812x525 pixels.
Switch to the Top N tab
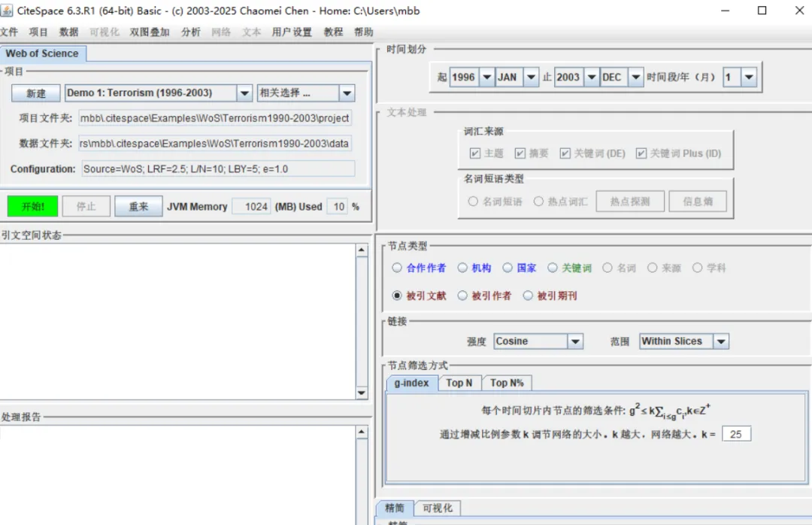tap(459, 383)
